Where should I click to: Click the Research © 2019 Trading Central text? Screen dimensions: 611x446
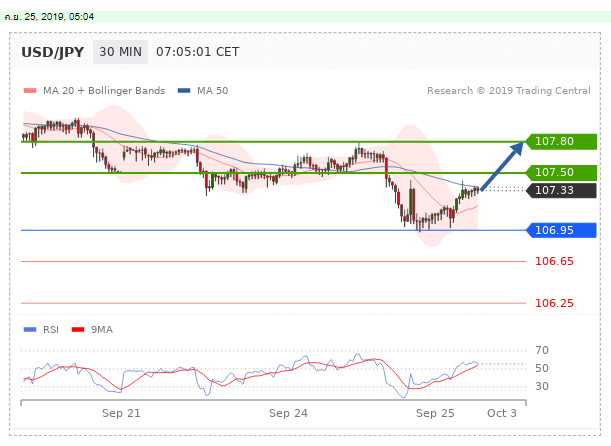[x=509, y=91]
